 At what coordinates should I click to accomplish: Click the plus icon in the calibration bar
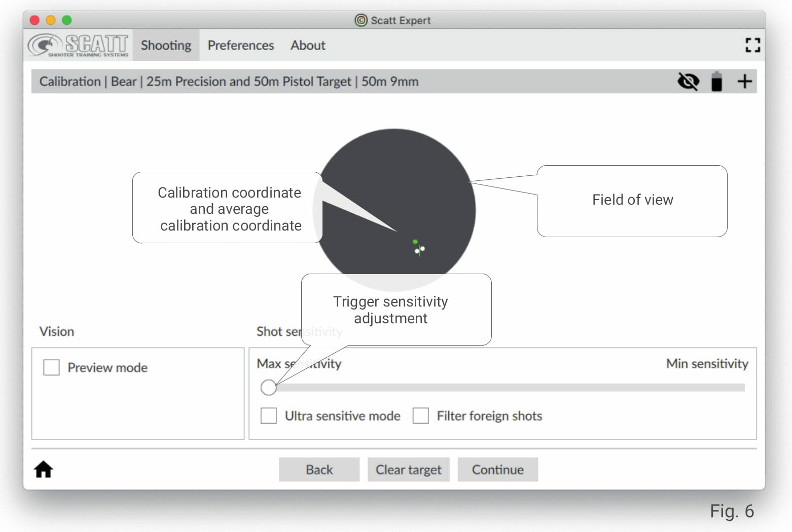pos(744,82)
